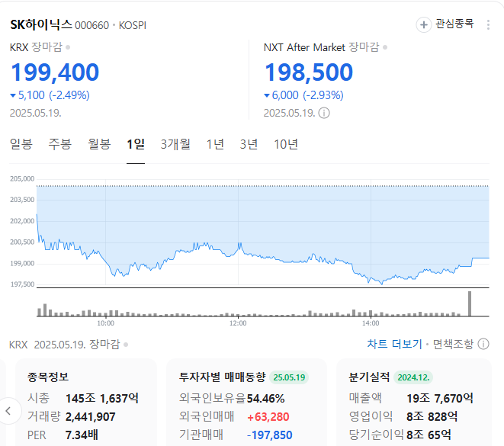Click 영업이익 value 8조 828억
This screenshot has height=446, width=504.
click(432, 417)
